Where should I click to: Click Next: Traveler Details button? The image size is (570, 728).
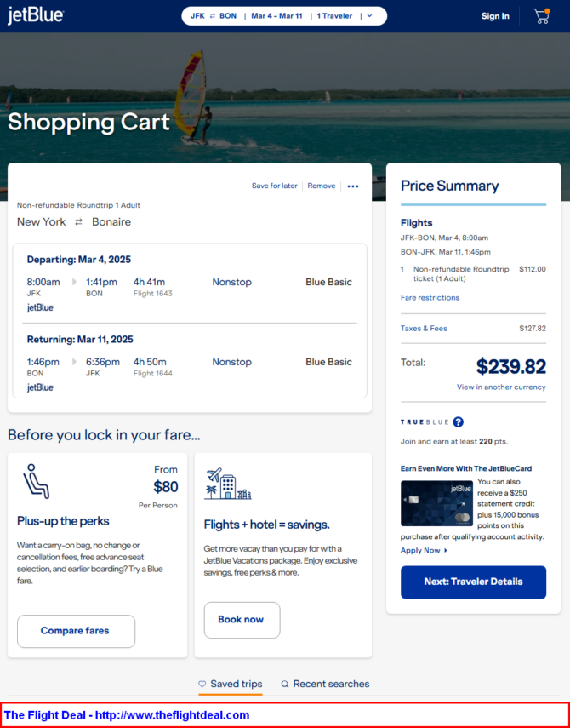click(474, 582)
